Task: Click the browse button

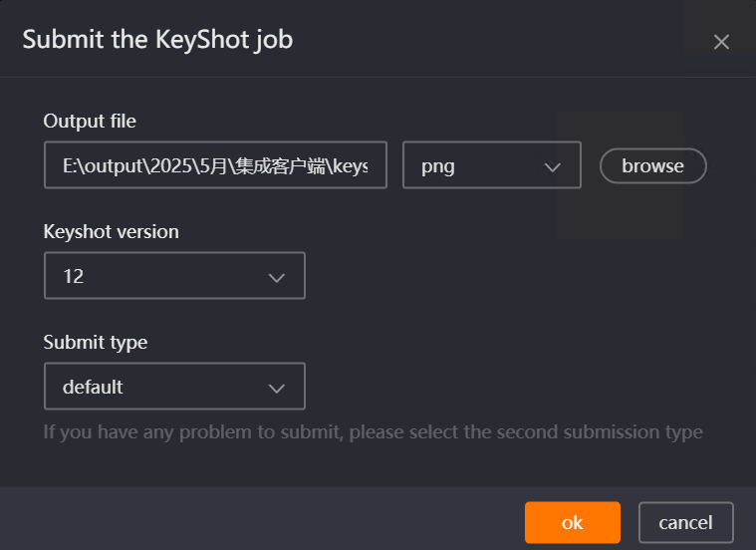Action: tap(653, 166)
